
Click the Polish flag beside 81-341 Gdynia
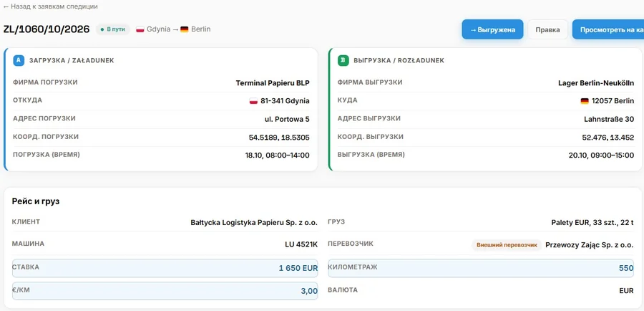click(x=253, y=101)
